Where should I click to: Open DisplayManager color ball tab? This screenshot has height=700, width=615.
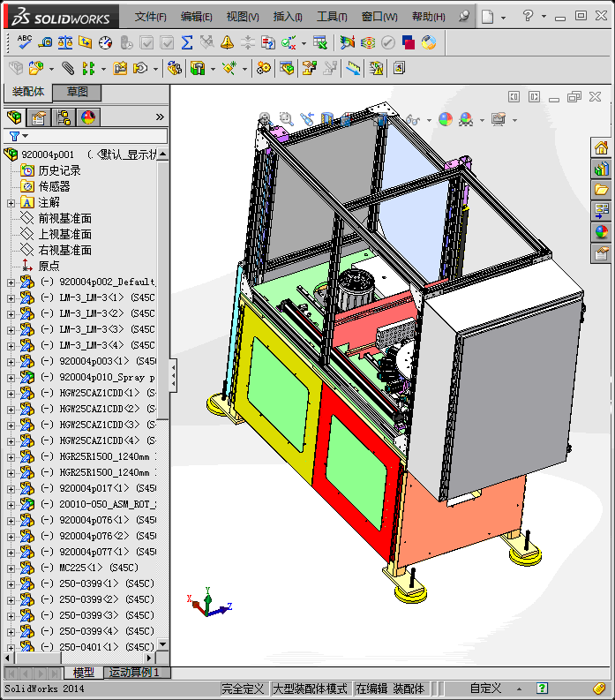[88, 117]
